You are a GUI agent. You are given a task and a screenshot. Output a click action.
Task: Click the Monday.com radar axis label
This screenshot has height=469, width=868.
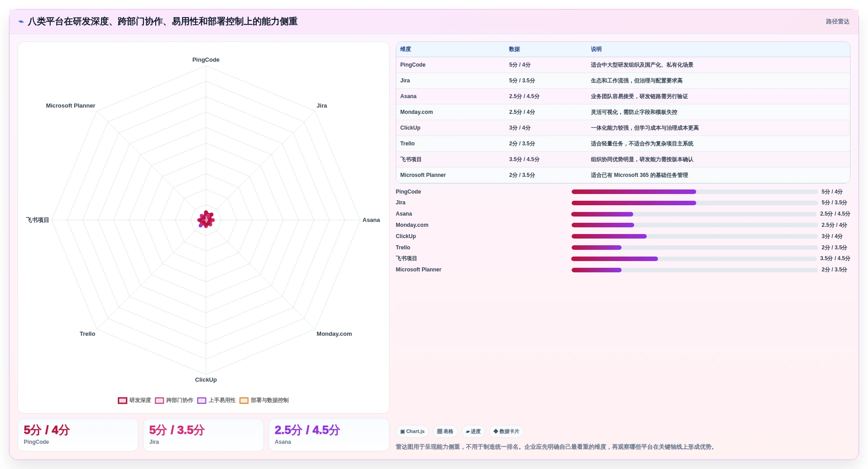(334, 334)
